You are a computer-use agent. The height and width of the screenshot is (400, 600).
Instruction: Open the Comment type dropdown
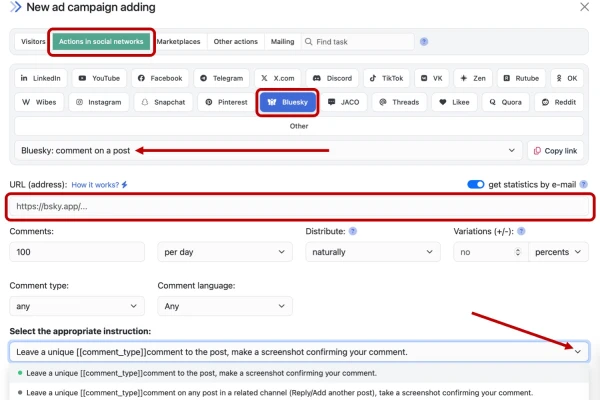pos(77,306)
